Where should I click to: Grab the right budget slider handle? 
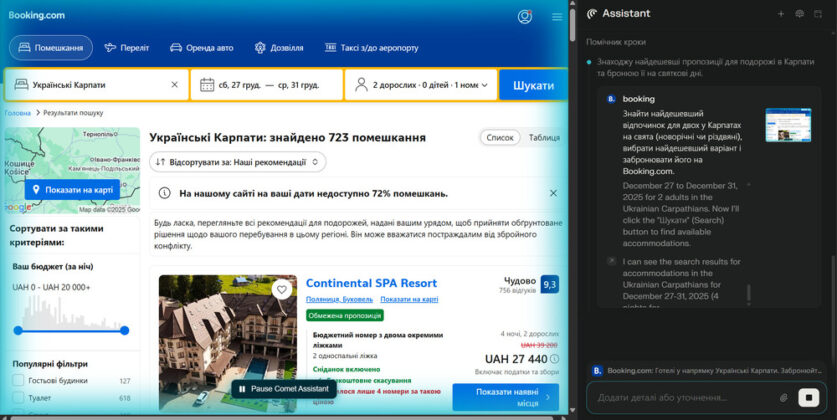pyautogui.click(x=125, y=330)
